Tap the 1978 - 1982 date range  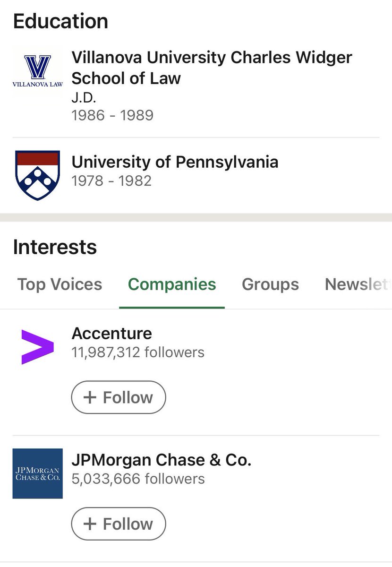(x=111, y=181)
